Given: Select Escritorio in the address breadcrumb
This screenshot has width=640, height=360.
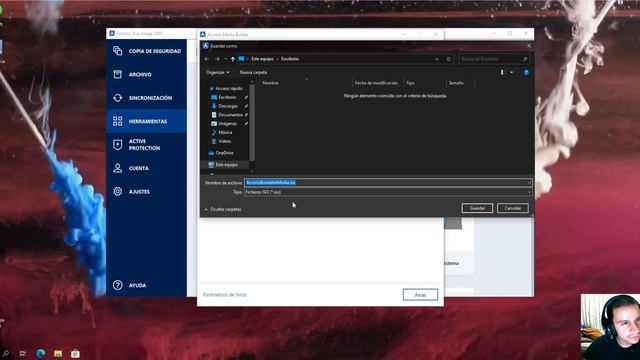Looking at the screenshot, I should (x=290, y=59).
